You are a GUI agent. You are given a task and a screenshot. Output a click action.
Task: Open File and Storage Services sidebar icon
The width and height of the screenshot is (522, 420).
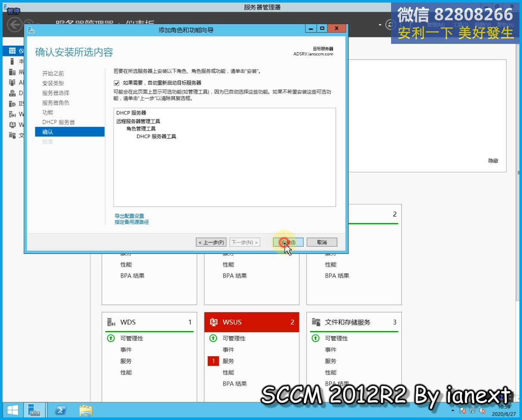[12, 135]
